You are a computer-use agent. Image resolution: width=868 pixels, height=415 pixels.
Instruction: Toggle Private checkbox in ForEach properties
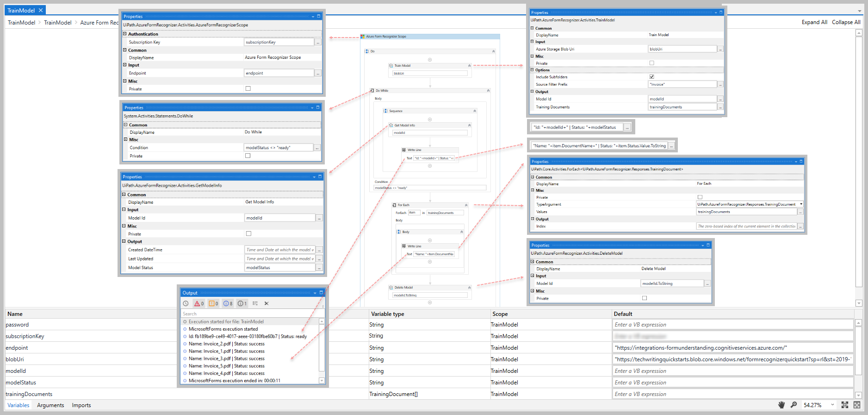(x=700, y=197)
